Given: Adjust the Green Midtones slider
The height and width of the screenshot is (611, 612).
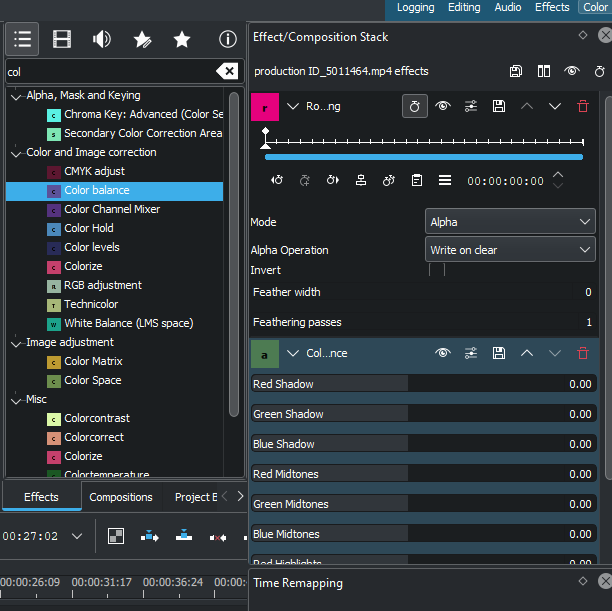Looking at the screenshot, I should [423, 504].
